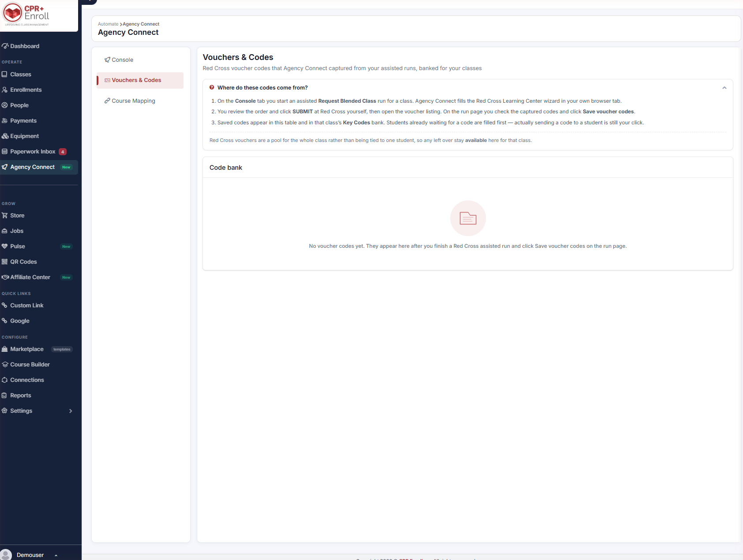Image resolution: width=743 pixels, height=560 pixels.
Task: Click the Store cart icon
Action: tap(4, 215)
